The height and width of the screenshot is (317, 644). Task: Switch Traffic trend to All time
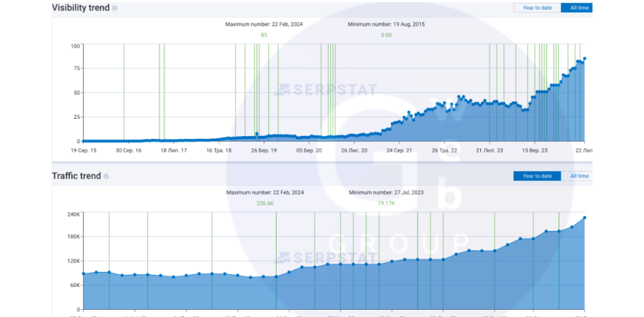578,176
